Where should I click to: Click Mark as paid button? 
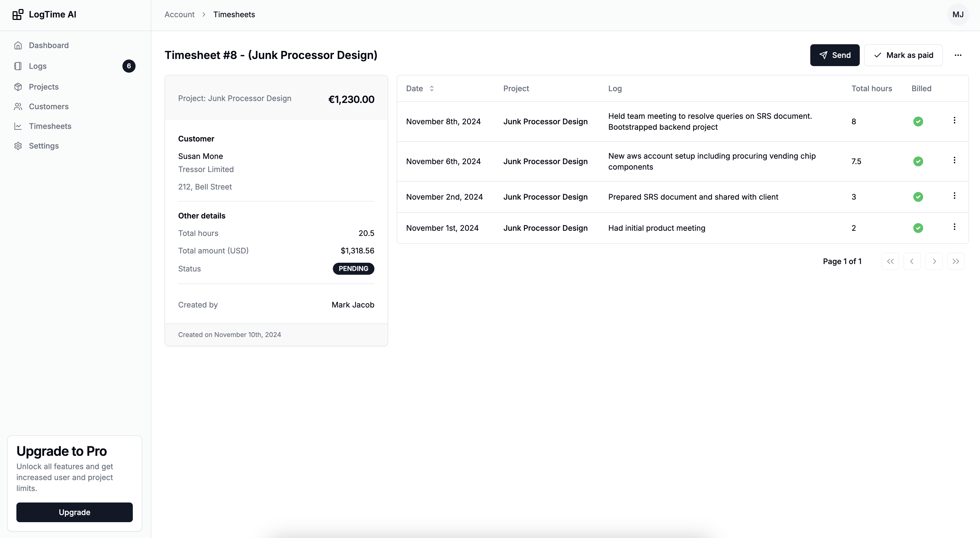click(x=903, y=55)
